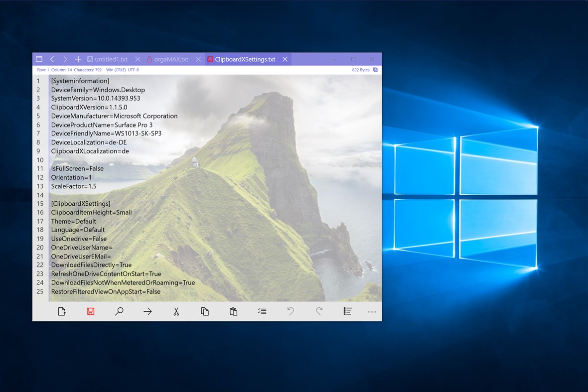Image resolution: width=588 pixels, height=392 pixels.
Task: Click the clipboard sync icon near 822 Bytes
Action: 375,70
